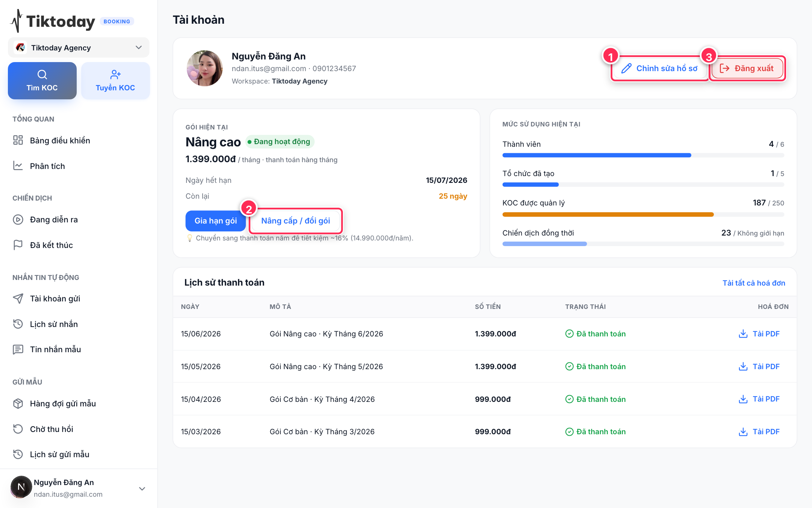
Task: Open Bảng điều khiển dashboard icon
Action: click(18, 140)
